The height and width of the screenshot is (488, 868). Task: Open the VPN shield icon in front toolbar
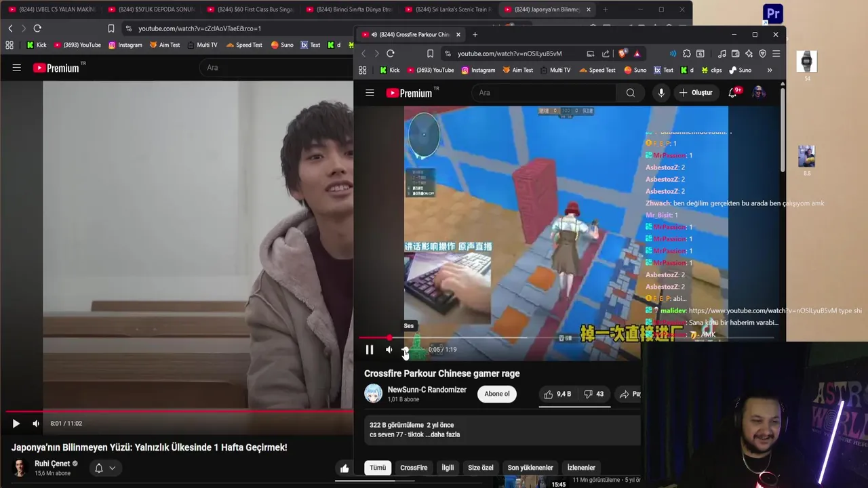tap(763, 54)
